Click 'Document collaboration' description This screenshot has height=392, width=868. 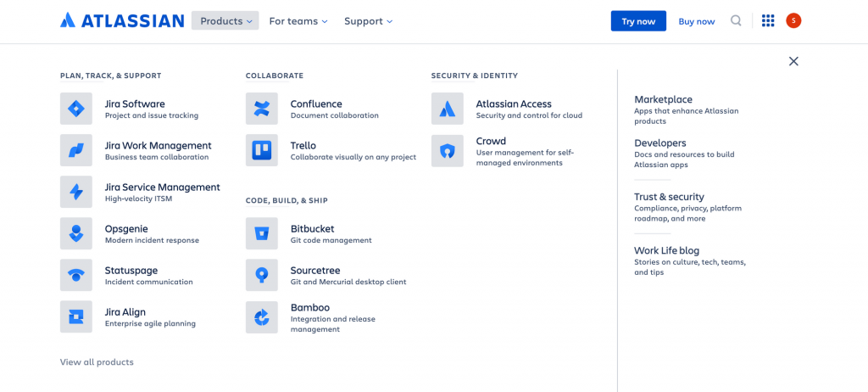pos(334,116)
